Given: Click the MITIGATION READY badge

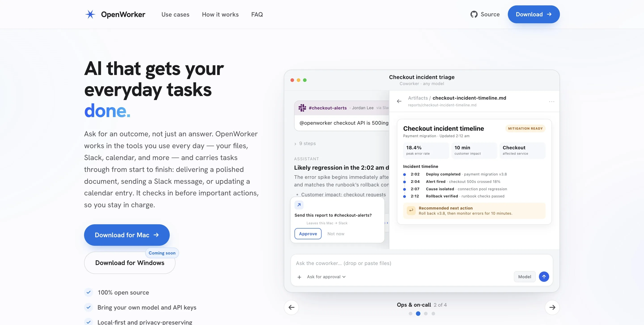Looking at the screenshot, I should [x=525, y=128].
